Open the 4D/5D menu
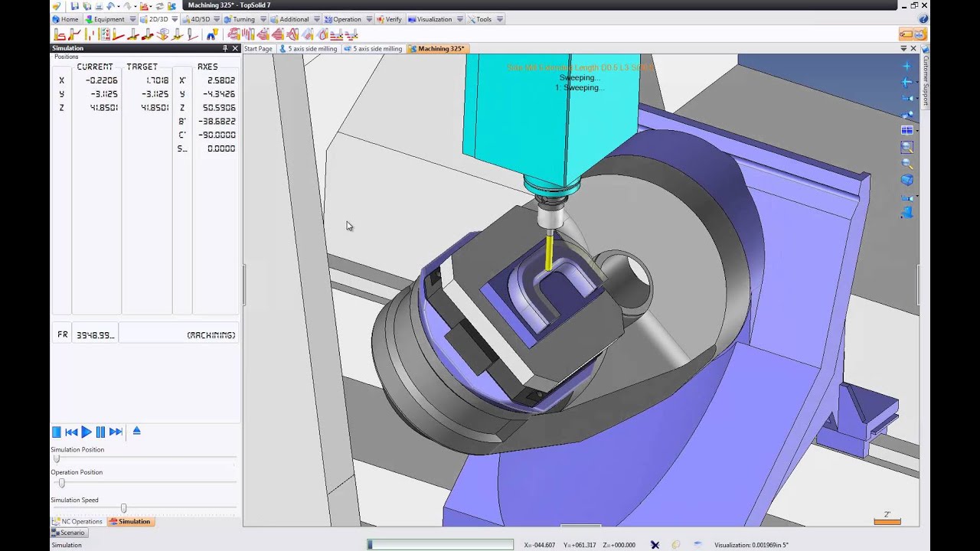The height and width of the screenshot is (551, 980). click(195, 19)
